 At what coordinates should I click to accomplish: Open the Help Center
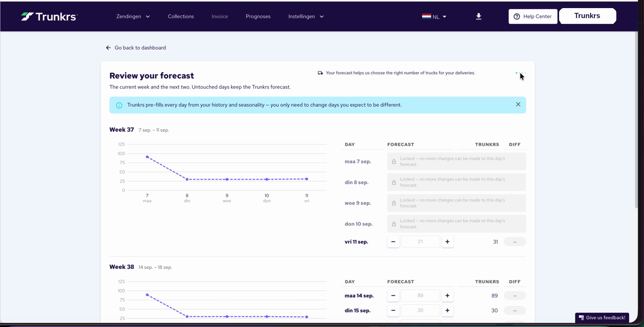coord(533,16)
